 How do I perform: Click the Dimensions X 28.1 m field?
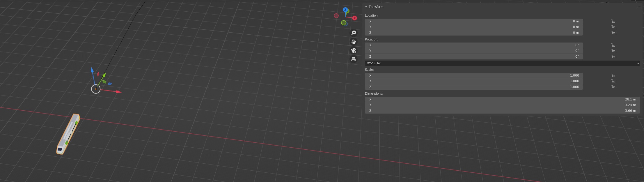(502, 99)
